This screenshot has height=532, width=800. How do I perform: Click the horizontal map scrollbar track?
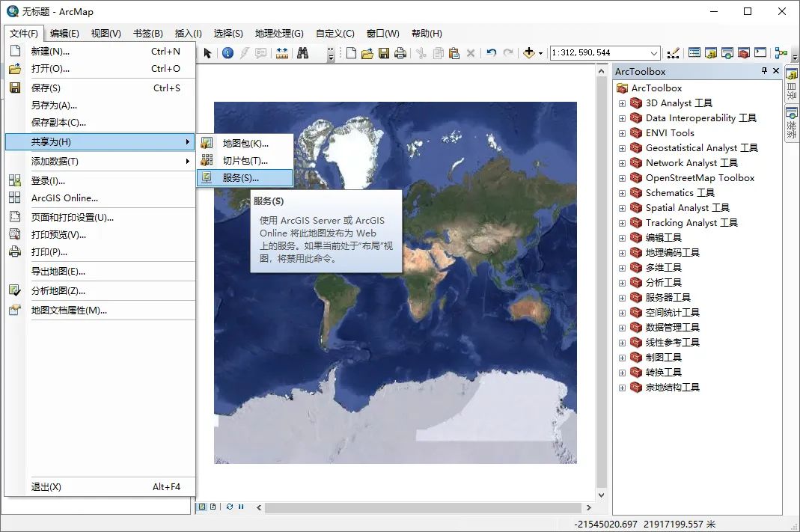point(423,507)
